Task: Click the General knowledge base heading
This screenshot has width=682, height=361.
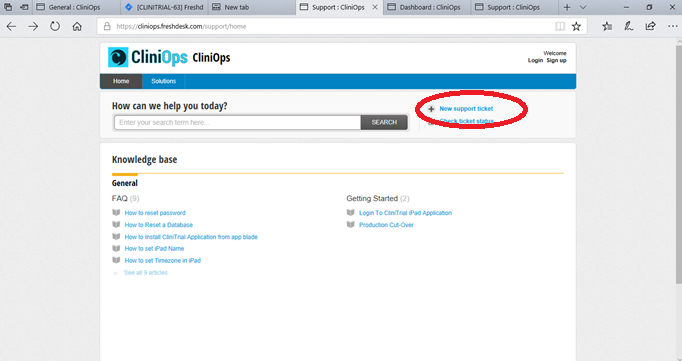Action: [124, 183]
